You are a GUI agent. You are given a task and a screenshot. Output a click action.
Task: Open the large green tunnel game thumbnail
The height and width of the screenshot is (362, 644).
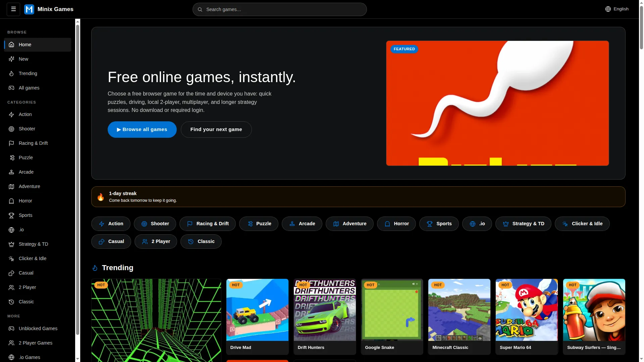[x=156, y=320]
